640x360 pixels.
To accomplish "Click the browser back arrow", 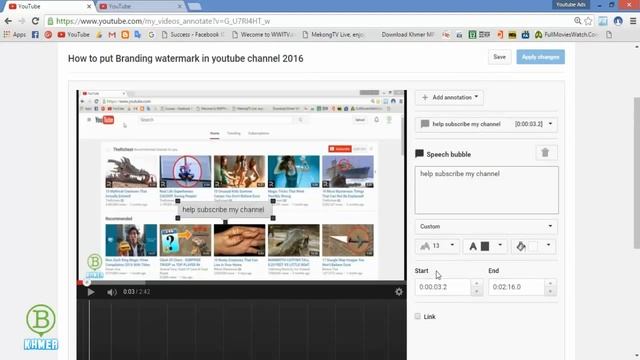I will coord(8,21).
